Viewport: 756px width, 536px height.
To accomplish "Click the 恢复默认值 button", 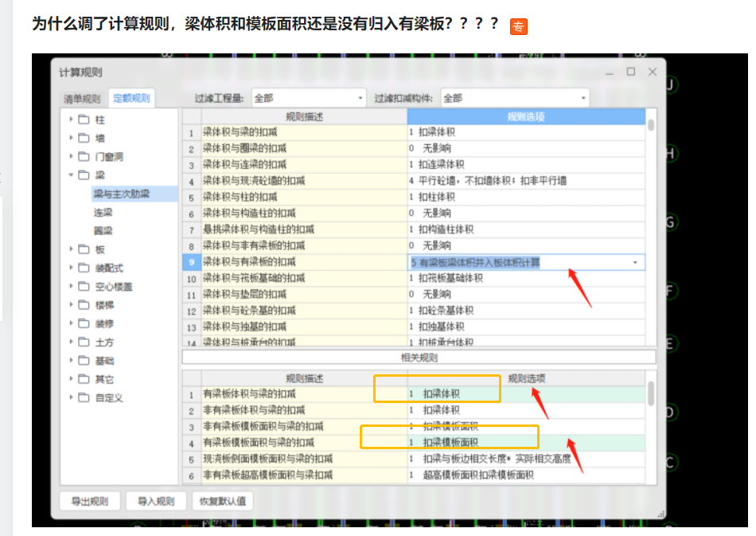I will (223, 501).
